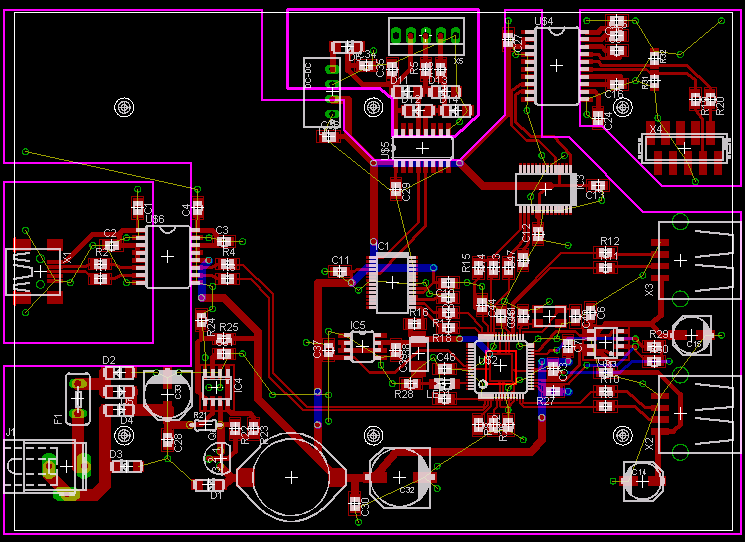Screen dimensions: 745x542
Task: Select the X2 USB port footprint
Action: [697, 413]
